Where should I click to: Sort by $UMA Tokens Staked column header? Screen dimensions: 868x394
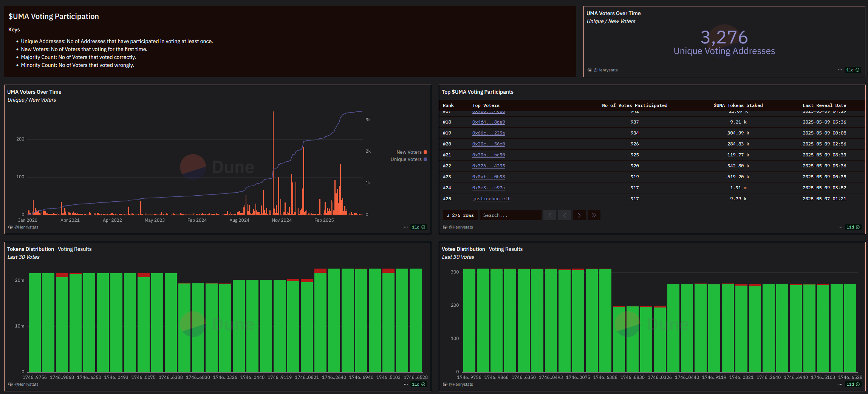[738, 105]
